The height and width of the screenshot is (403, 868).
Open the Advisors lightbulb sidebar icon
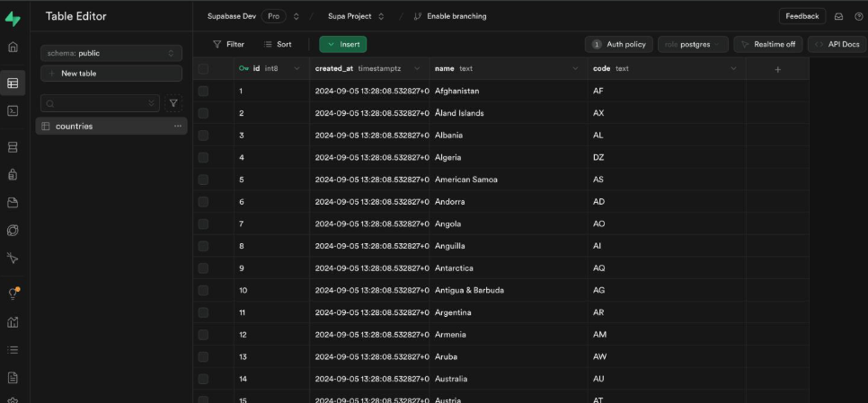[x=13, y=294]
